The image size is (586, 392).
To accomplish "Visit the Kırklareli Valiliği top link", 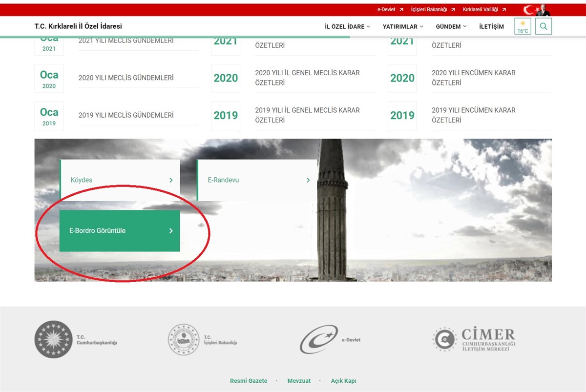I will pos(481,10).
